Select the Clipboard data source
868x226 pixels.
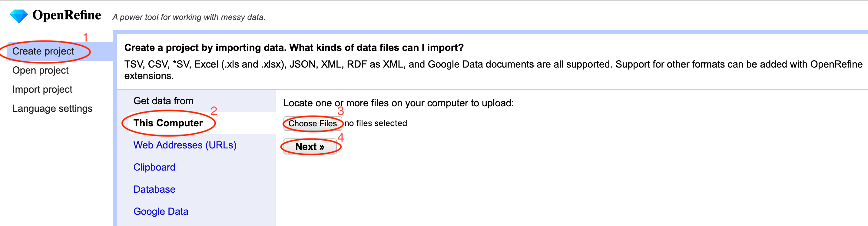tap(154, 168)
